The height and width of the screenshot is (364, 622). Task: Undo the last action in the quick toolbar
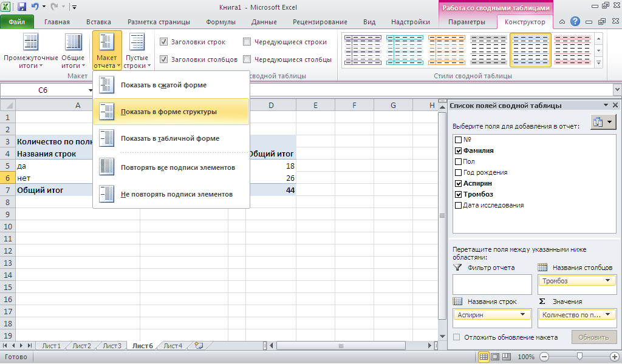[x=35, y=7]
